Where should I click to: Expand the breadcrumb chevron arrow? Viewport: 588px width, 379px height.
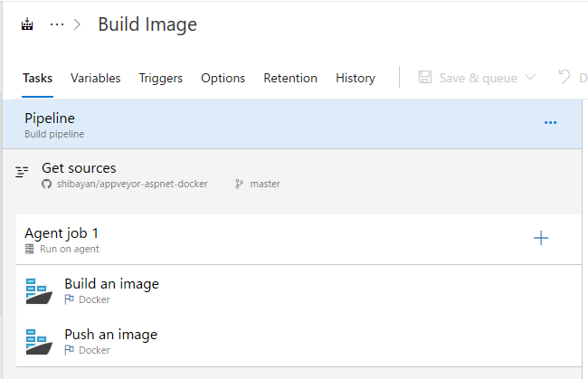pos(79,25)
